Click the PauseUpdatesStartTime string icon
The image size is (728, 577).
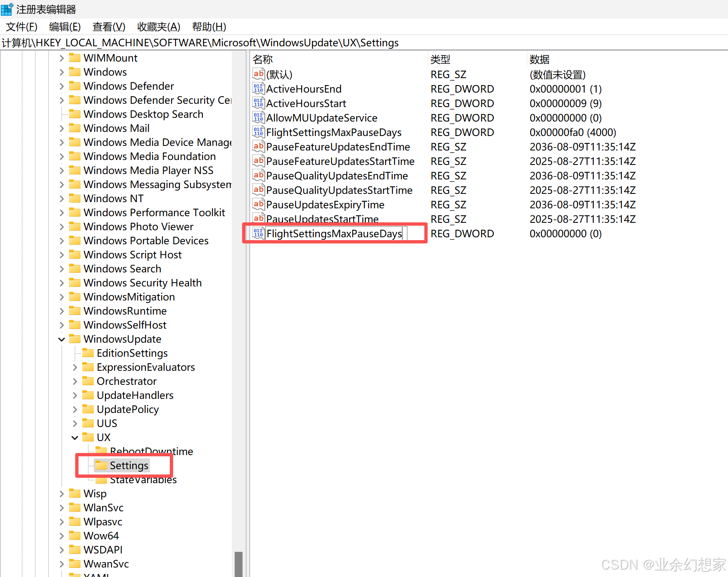[258, 218]
